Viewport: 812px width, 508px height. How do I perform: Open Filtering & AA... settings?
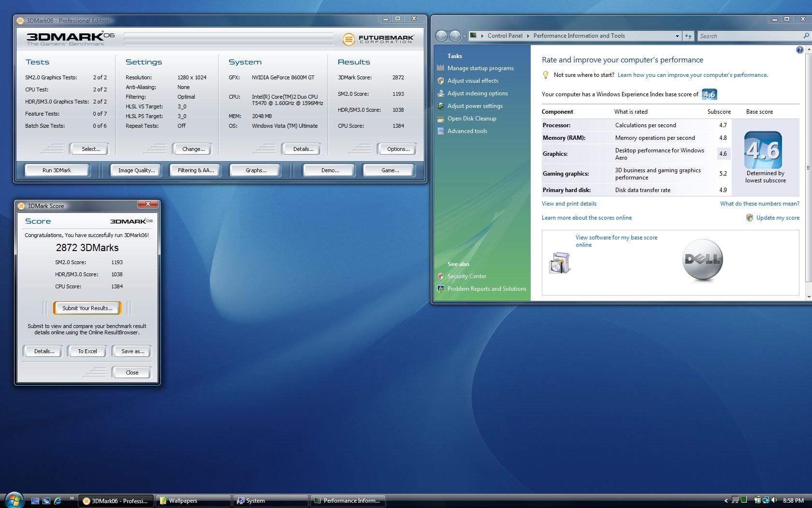195,170
